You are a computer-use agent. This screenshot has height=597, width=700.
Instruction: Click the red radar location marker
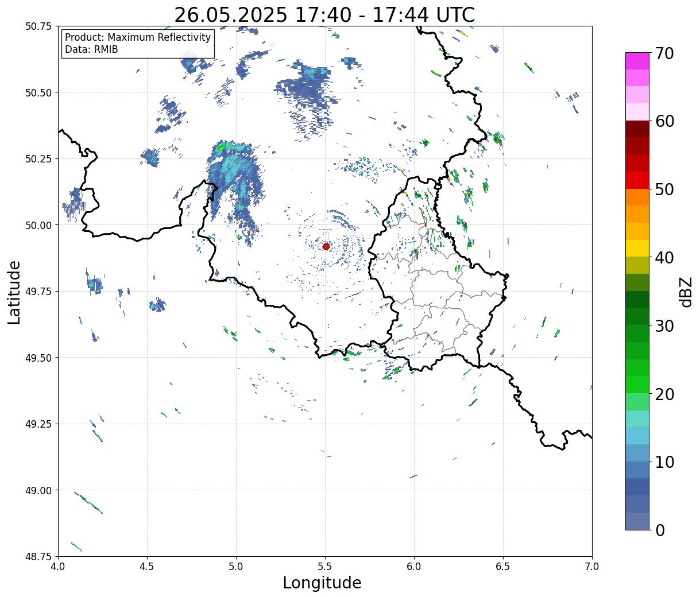(x=326, y=246)
